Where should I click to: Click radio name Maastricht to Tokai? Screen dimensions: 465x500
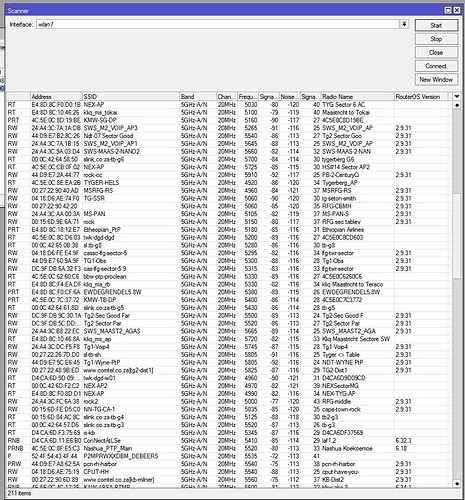pyautogui.click(x=346, y=112)
